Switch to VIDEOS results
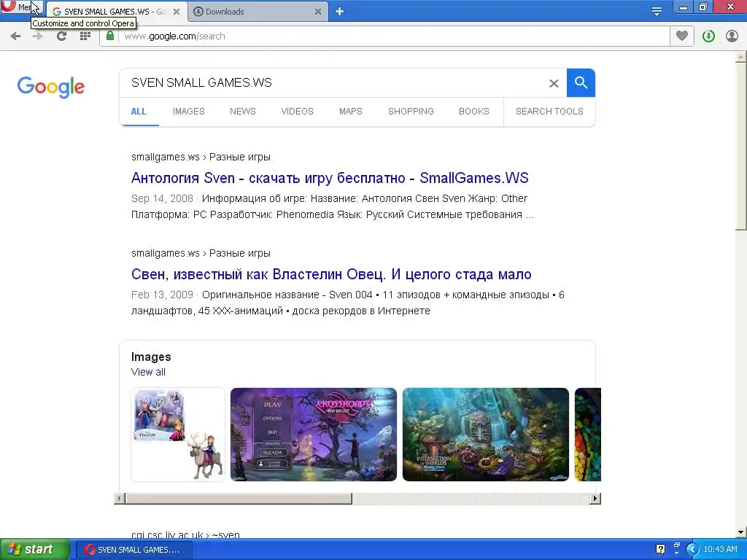This screenshot has height=560, width=747. 298,112
